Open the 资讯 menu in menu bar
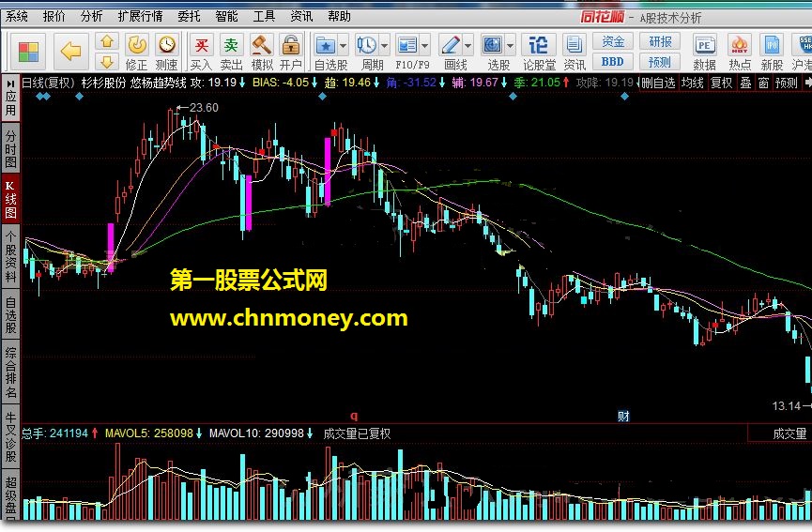Viewport: 812px width, 532px height. coord(301,17)
